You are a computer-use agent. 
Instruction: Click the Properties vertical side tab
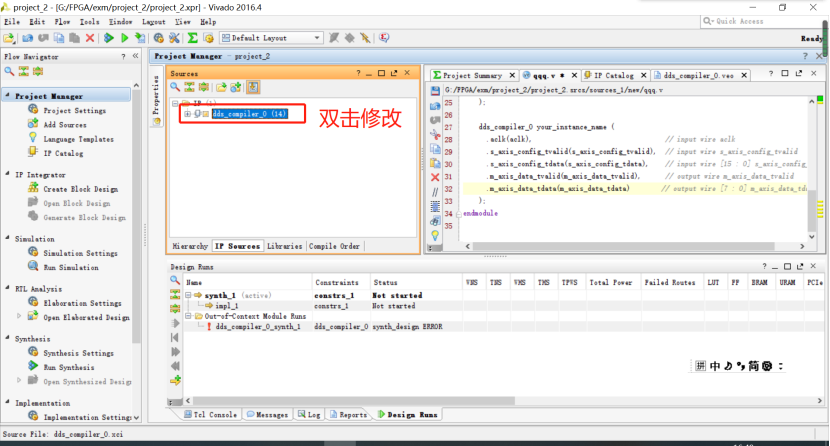(x=156, y=95)
